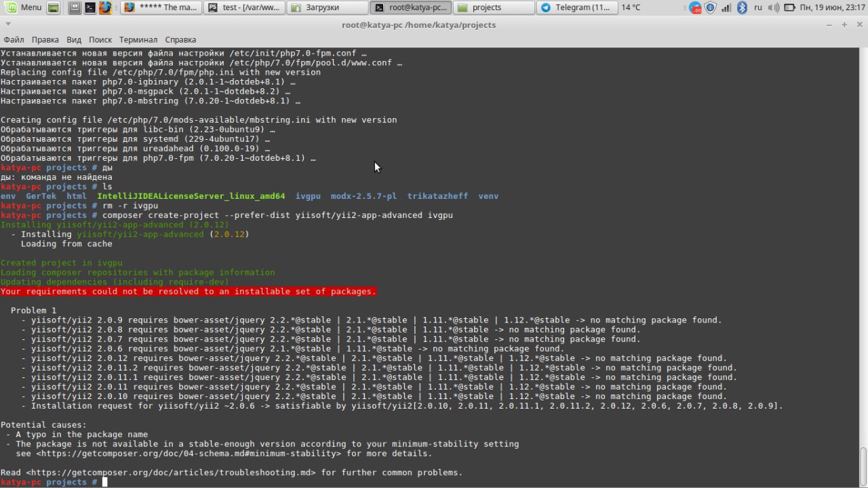Open the Linux Mint Menu button
The image size is (868, 488).
click(x=22, y=7)
